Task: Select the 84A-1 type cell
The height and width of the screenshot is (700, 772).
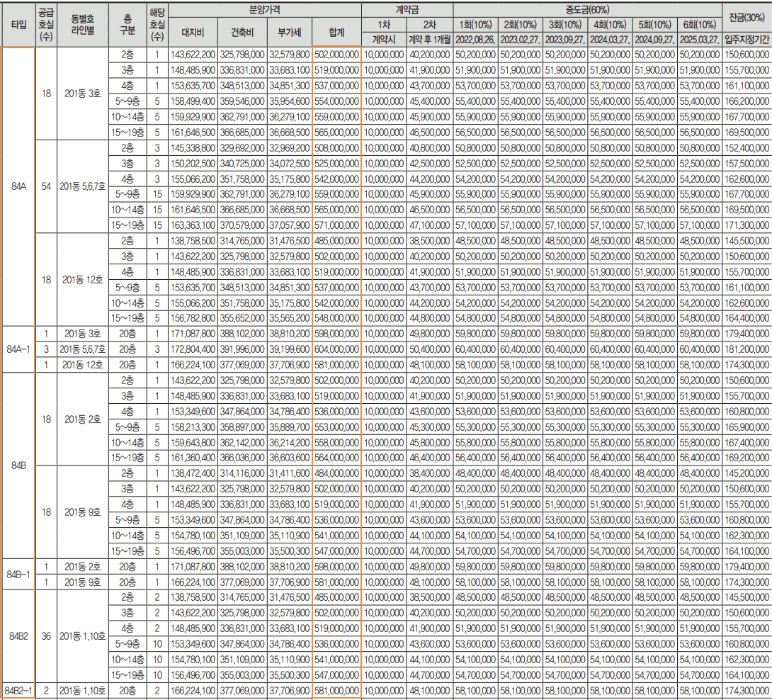Action: (x=18, y=349)
